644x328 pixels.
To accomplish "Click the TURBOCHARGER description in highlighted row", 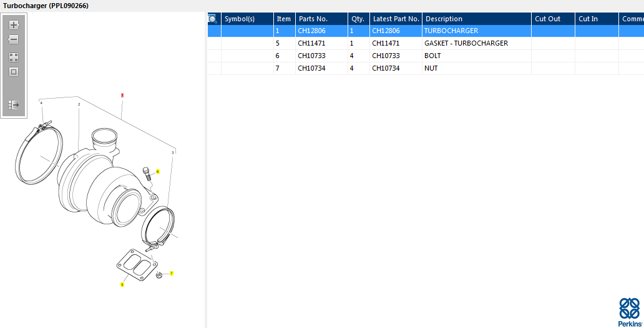I will pyautogui.click(x=451, y=31).
